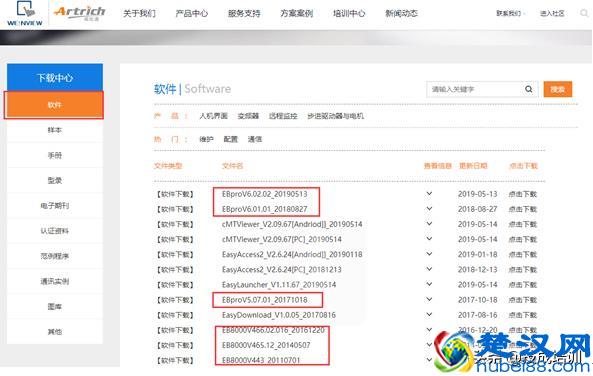Click the Artrich logo

79,13
